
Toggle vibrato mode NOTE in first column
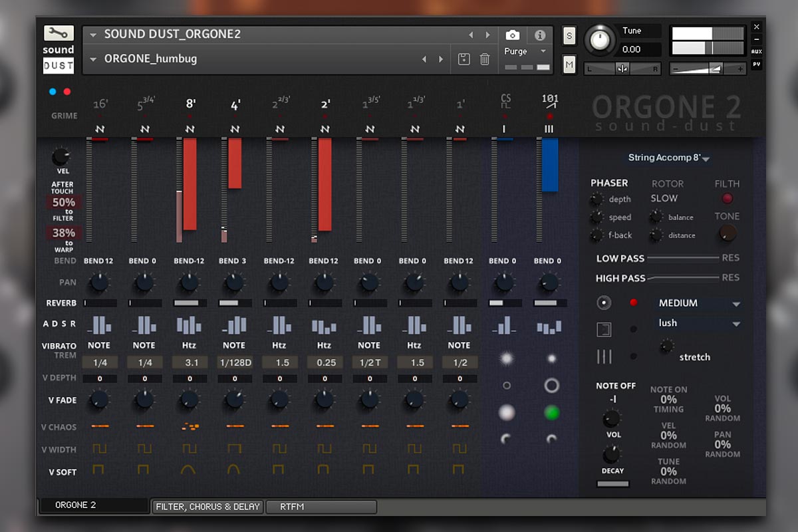point(99,345)
